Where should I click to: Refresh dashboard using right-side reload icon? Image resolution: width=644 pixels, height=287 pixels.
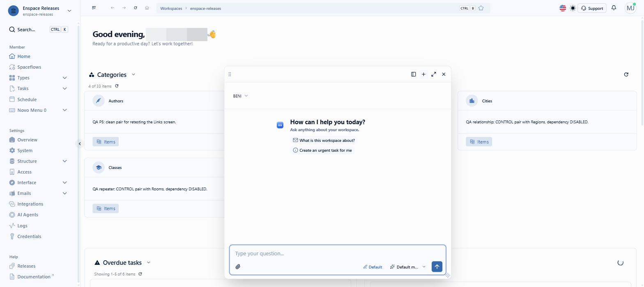pyautogui.click(x=626, y=74)
